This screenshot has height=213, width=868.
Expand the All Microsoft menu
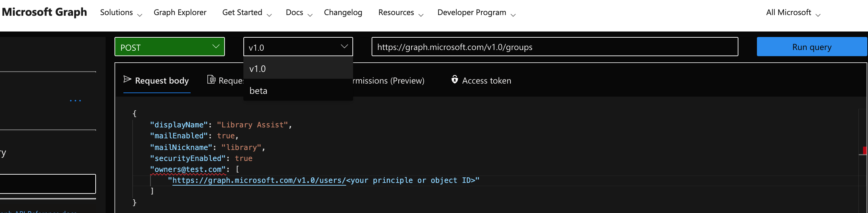(x=793, y=13)
